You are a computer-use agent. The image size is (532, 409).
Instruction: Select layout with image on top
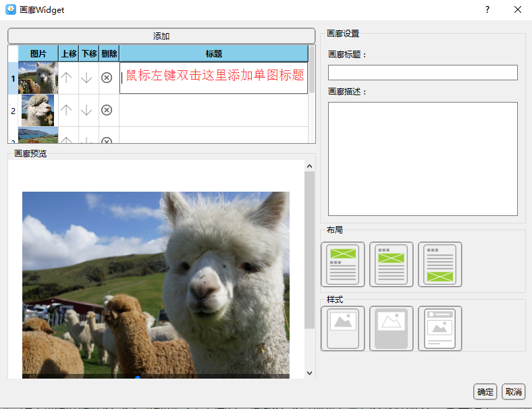pos(343,264)
